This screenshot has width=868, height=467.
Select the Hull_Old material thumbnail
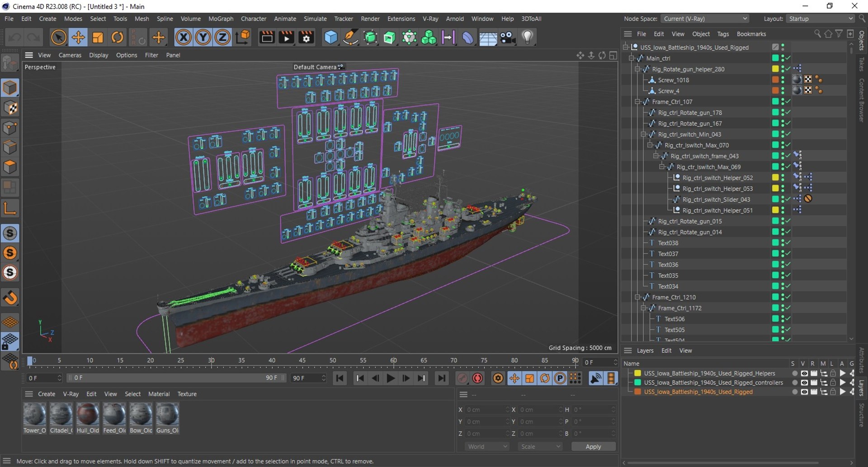pos(88,415)
